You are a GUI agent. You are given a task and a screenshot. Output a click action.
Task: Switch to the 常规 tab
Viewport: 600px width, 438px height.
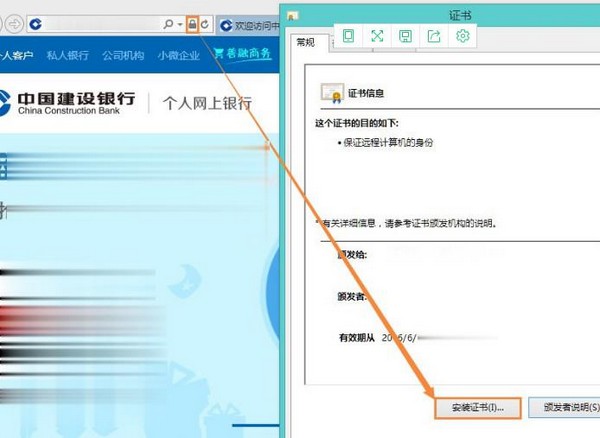[x=304, y=42]
